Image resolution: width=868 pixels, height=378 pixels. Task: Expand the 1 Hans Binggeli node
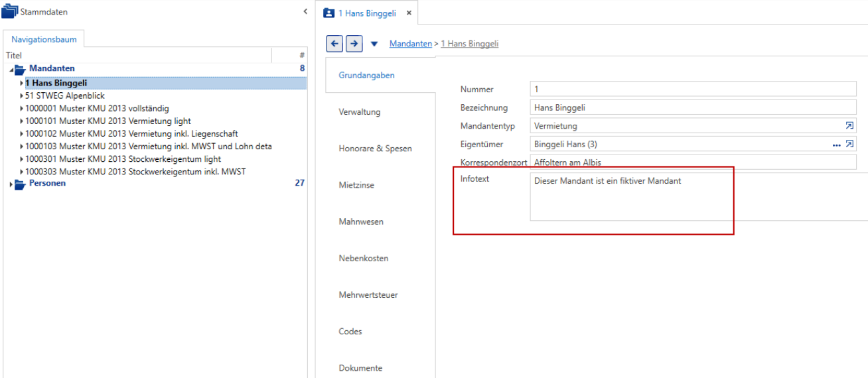click(22, 84)
